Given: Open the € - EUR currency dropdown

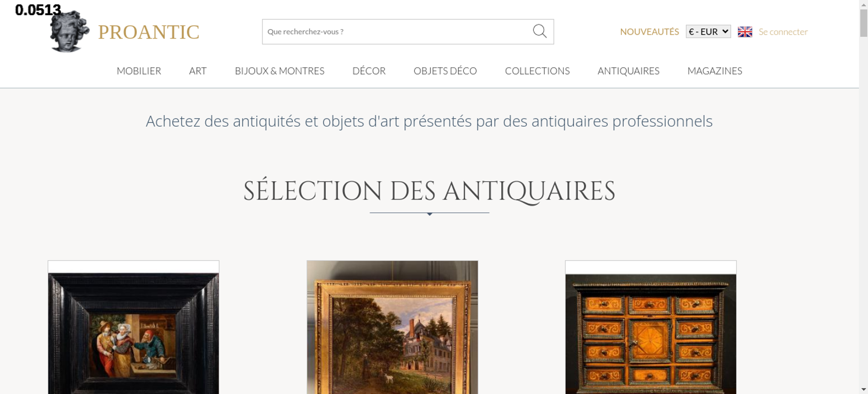Looking at the screenshot, I should click(708, 32).
